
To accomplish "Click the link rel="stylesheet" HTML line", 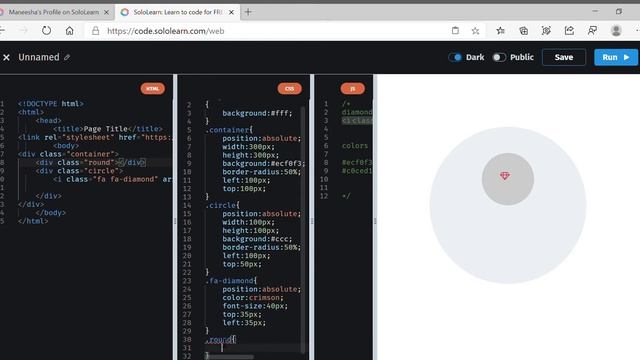I will click(95, 137).
